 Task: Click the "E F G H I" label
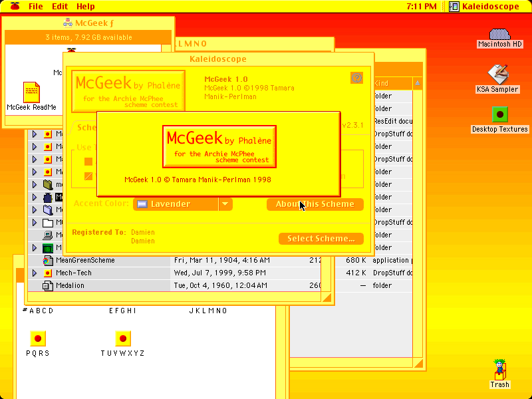[x=122, y=311]
